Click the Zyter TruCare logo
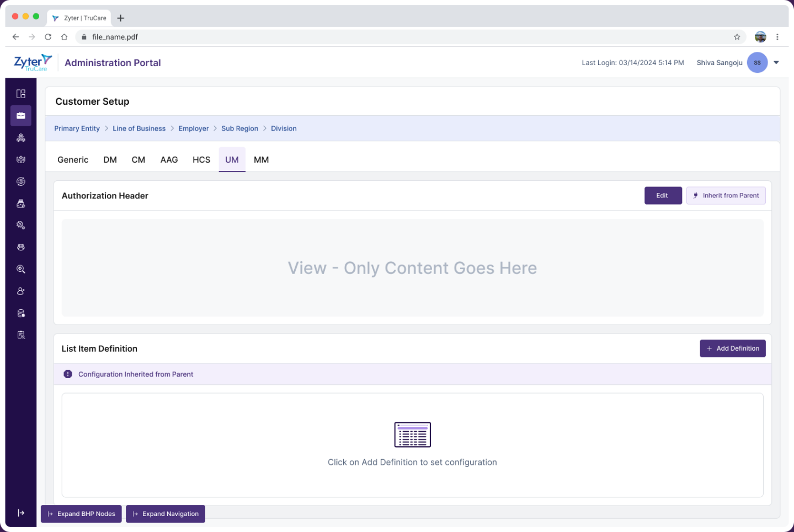The height and width of the screenshot is (532, 794). click(33, 62)
